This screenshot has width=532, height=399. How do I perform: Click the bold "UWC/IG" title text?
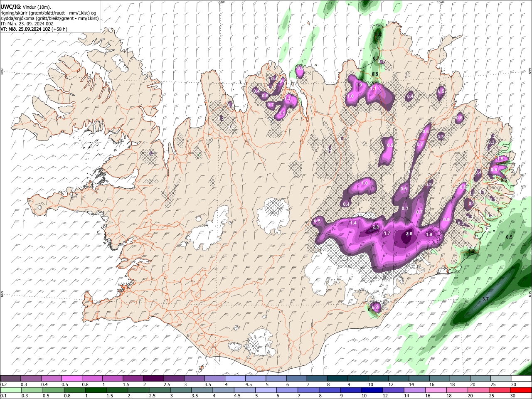pyautogui.click(x=10, y=7)
